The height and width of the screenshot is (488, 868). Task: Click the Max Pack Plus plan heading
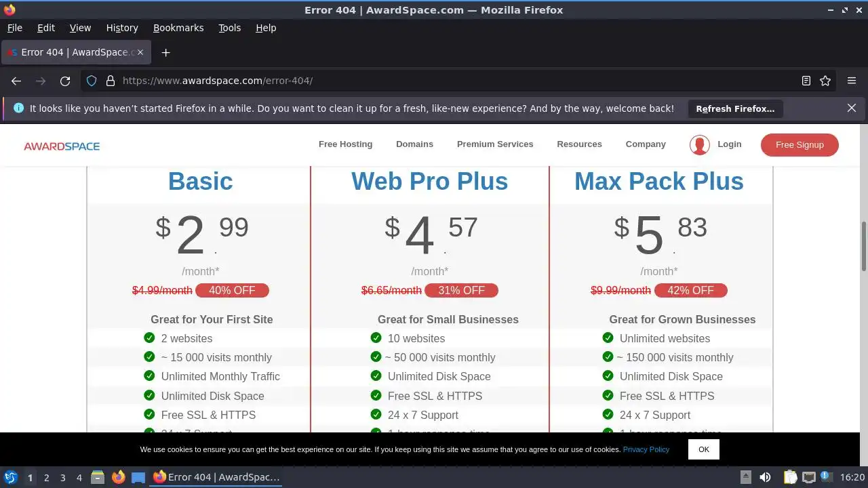tap(658, 181)
